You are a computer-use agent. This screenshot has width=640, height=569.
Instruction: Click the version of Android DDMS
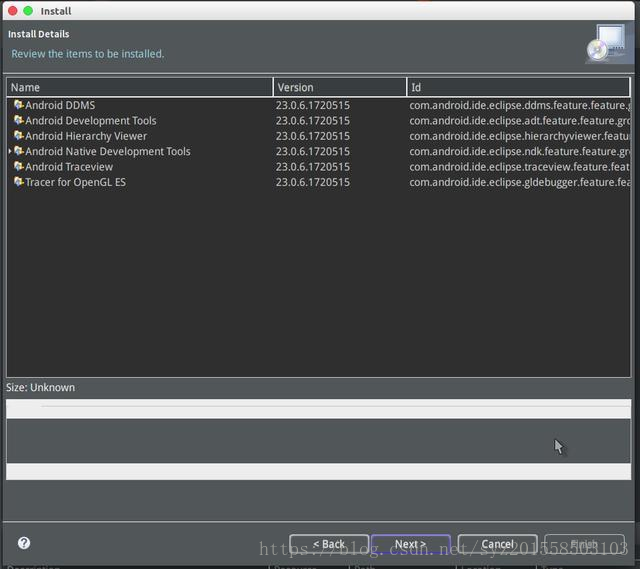pyautogui.click(x=313, y=105)
